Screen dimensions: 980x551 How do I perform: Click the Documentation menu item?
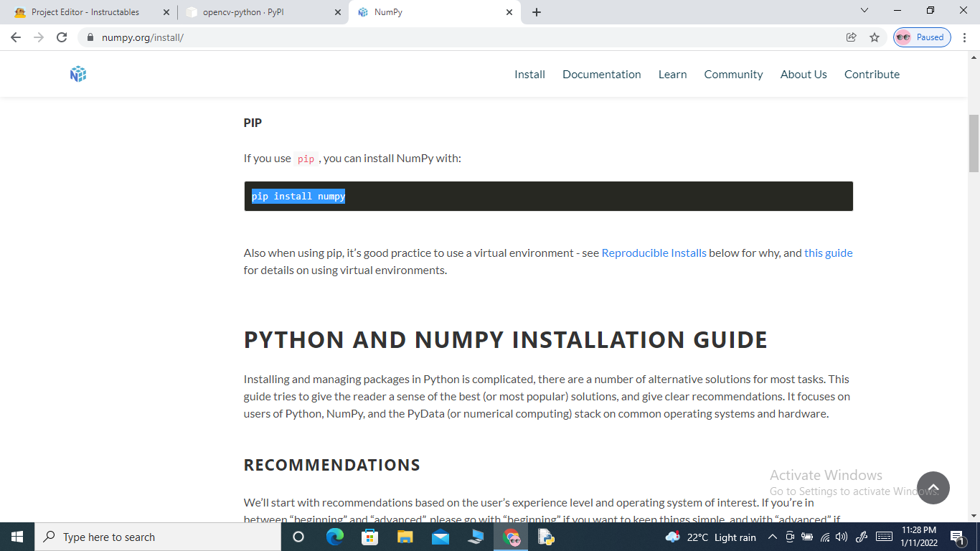[602, 74]
